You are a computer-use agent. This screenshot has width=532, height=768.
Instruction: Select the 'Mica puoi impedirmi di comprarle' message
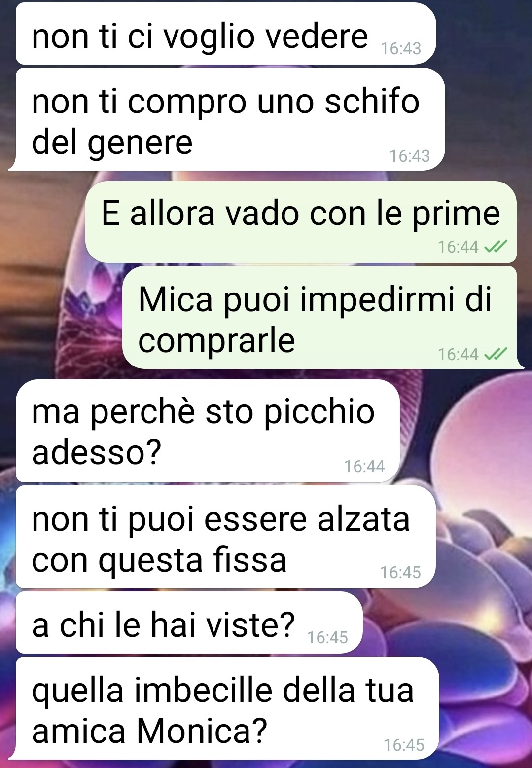coord(319,317)
